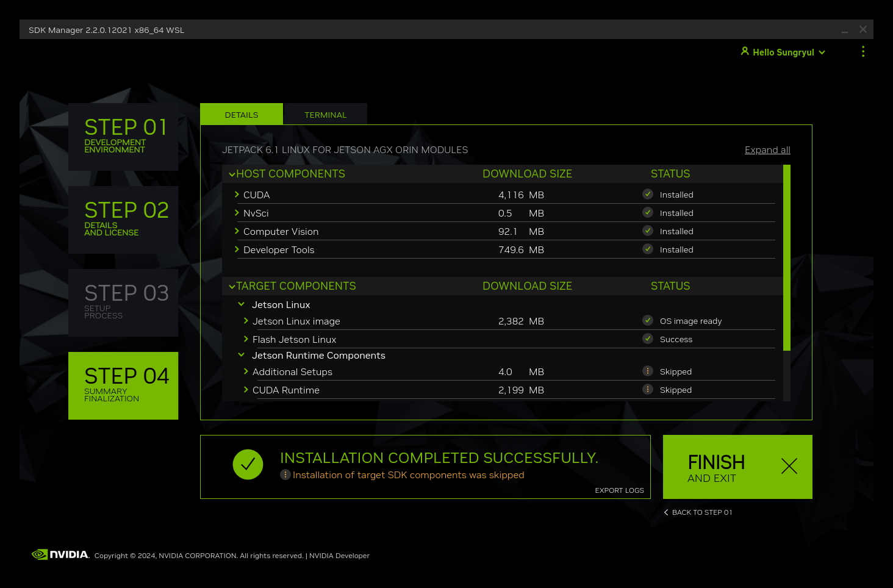Expand the Computer Vision component row
This screenshot has height=588, width=893.
237,231
